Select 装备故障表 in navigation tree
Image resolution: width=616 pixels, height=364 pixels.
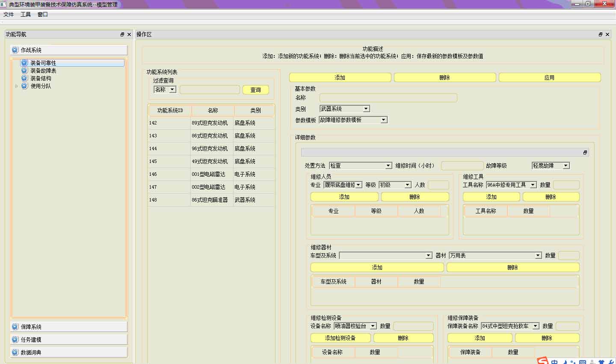[x=43, y=71]
